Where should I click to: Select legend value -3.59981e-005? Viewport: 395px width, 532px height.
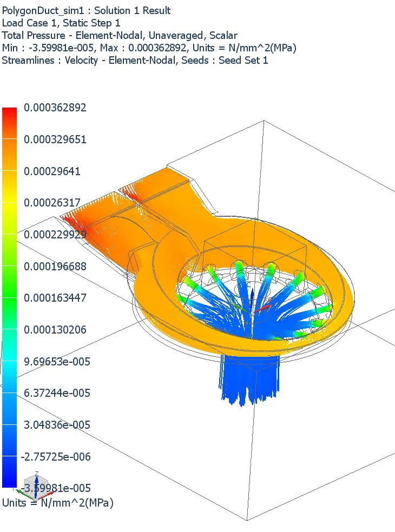(56, 488)
